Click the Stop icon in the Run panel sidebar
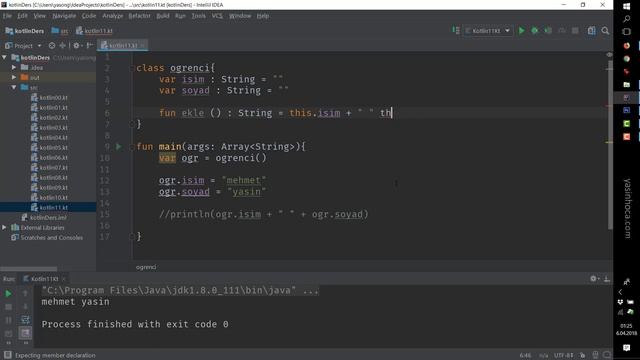This screenshot has height=360, width=640. tap(8, 307)
